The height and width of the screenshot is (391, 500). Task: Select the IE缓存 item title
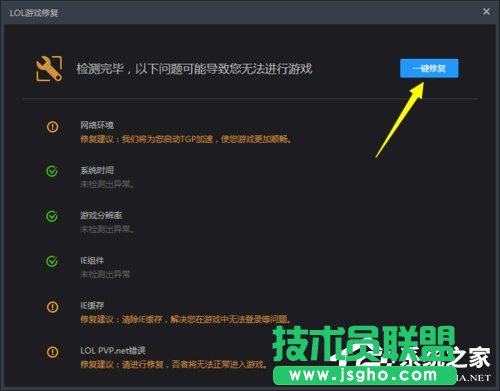[92, 305]
